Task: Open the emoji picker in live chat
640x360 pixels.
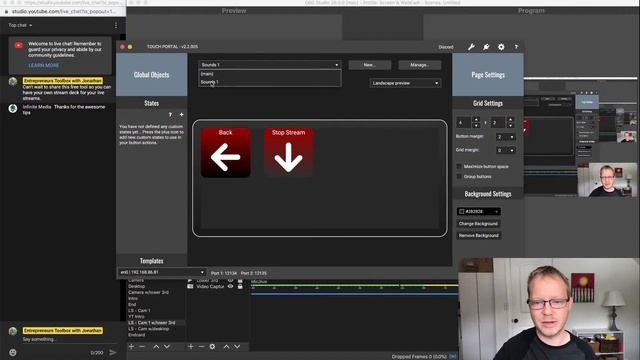Action: click(x=13, y=352)
